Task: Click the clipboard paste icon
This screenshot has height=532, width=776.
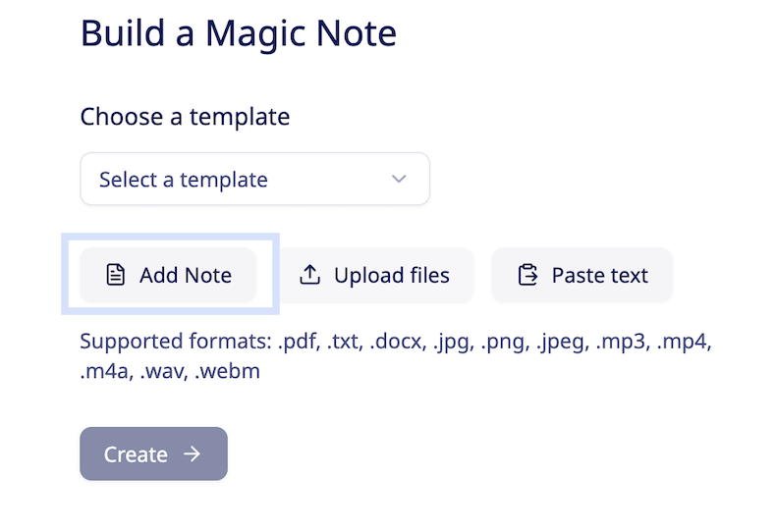Action: coord(528,275)
